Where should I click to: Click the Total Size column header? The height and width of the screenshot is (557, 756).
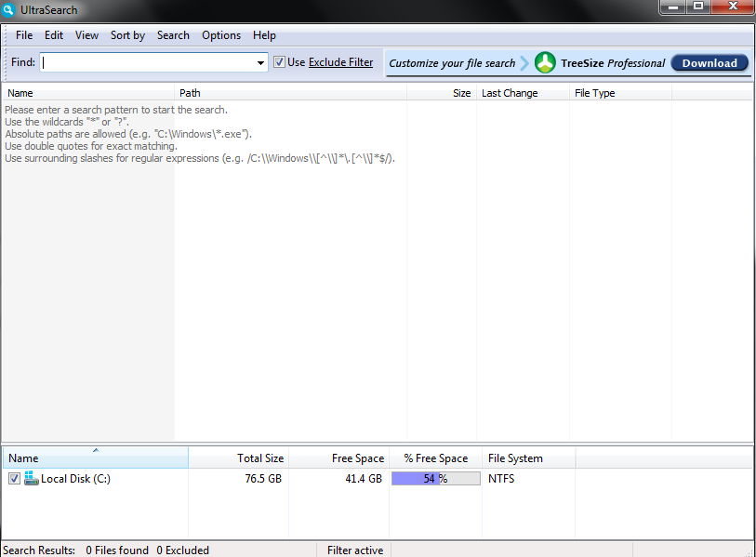point(239,458)
